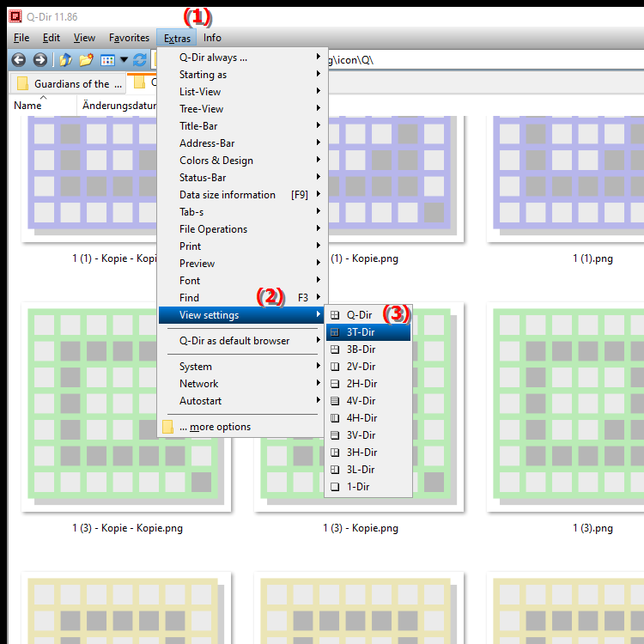Open the Font submenu
Viewport: 644px width, 644px height.
coord(243,281)
